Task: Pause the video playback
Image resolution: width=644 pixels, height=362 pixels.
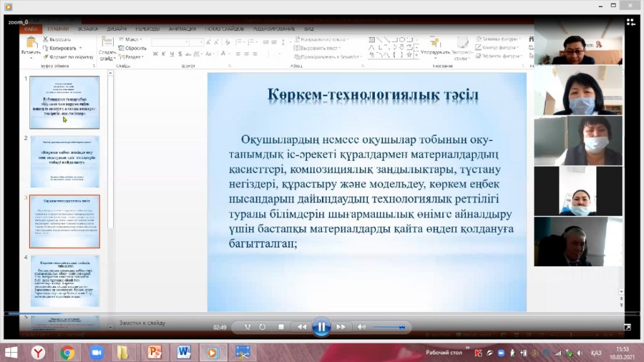Action: pyautogui.click(x=321, y=327)
